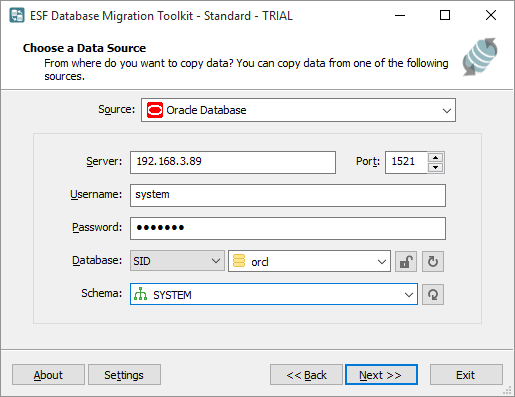Go to the Next step
The image size is (515, 397).
[381, 375]
